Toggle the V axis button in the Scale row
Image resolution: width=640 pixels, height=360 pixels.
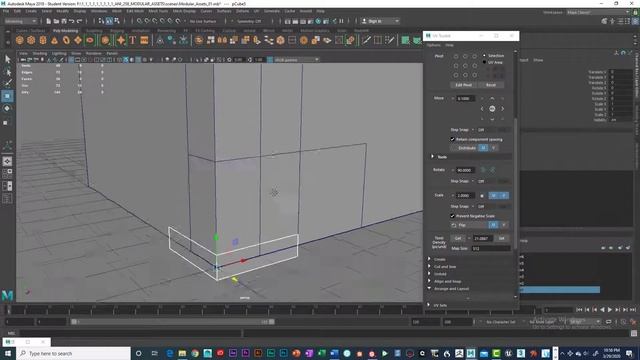point(504,196)
